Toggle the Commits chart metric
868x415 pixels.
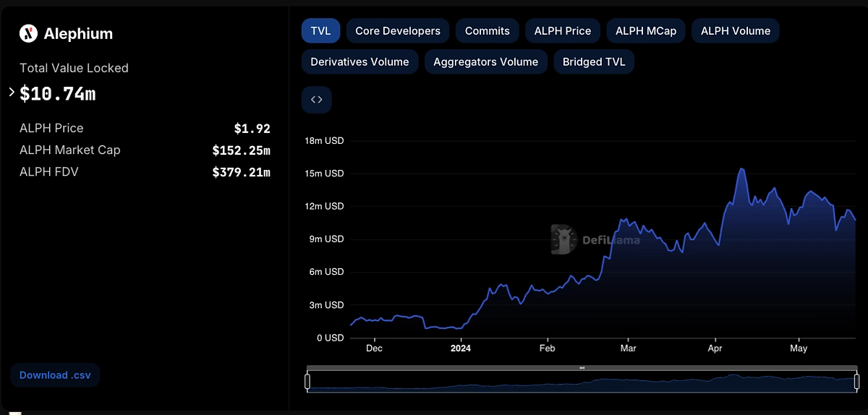(x=488, y=31)
